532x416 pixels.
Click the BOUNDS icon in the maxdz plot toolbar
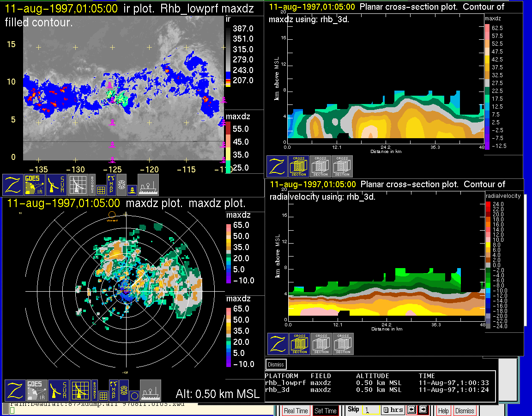pos(94,391)
